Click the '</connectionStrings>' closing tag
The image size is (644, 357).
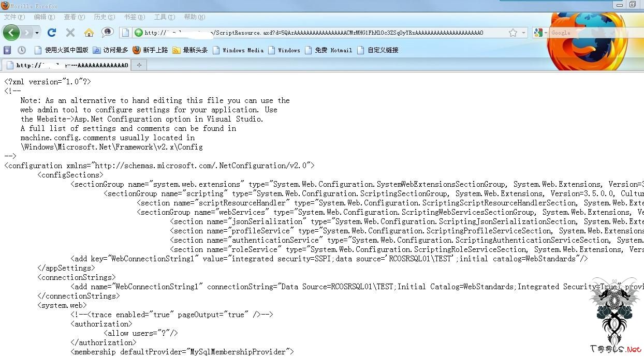click(x=79, y=296)
